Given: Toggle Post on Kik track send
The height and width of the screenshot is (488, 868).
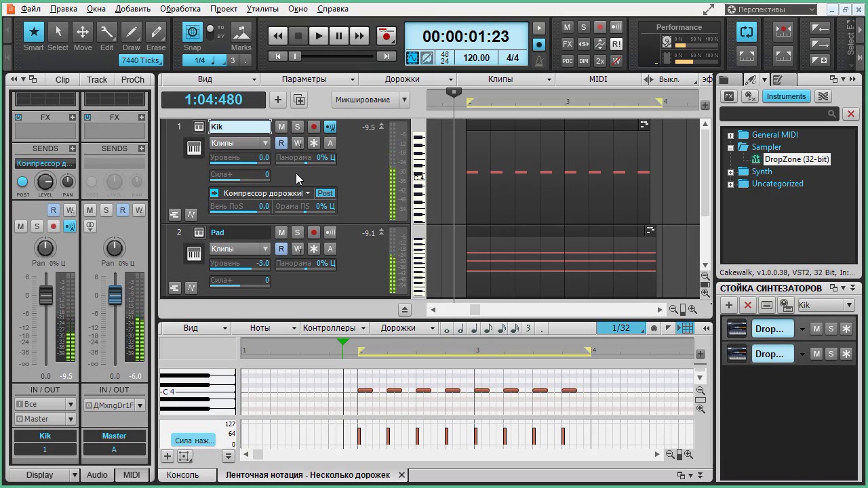Looking at the screenshot, I should click(325, 193).
